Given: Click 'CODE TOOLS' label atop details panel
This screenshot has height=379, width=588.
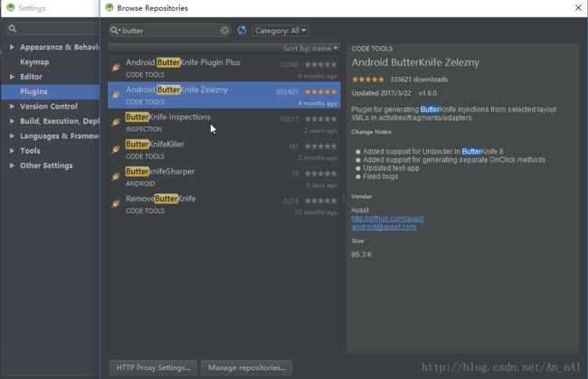Looking at the screenshot, I should pos(373,49).
